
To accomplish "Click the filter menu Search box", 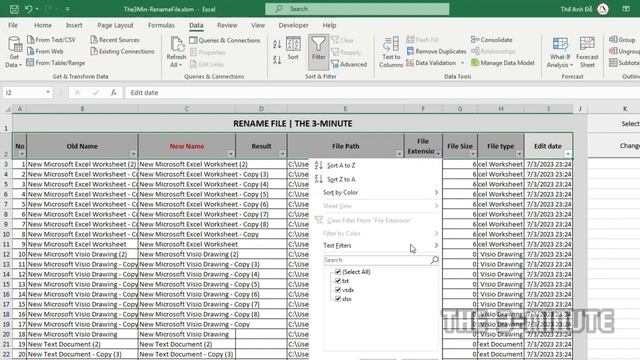I will point(381,260).
